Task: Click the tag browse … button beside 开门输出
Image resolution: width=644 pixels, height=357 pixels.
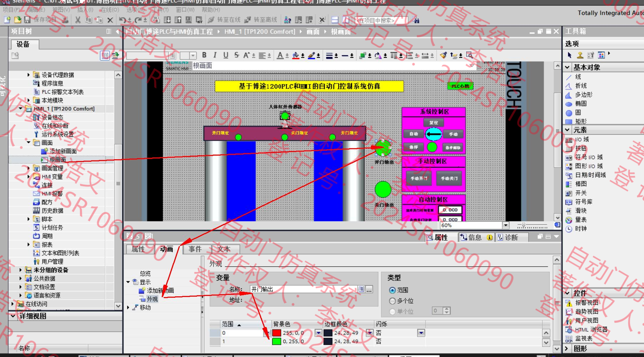Action: 369,290
